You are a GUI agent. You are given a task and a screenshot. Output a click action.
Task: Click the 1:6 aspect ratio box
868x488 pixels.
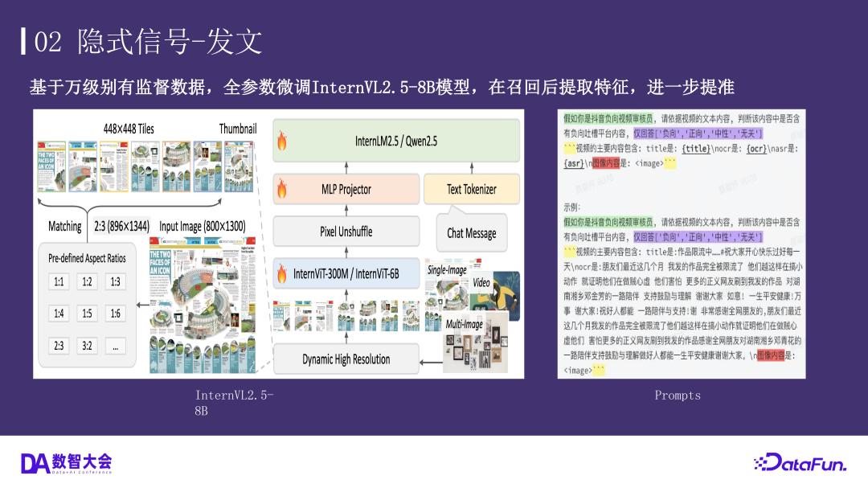115,314
